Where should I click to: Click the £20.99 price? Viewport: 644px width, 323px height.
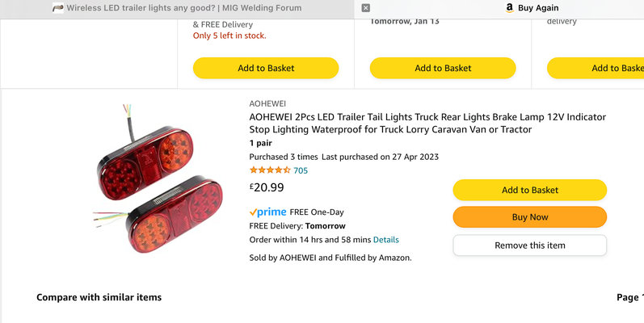point(267,187)
